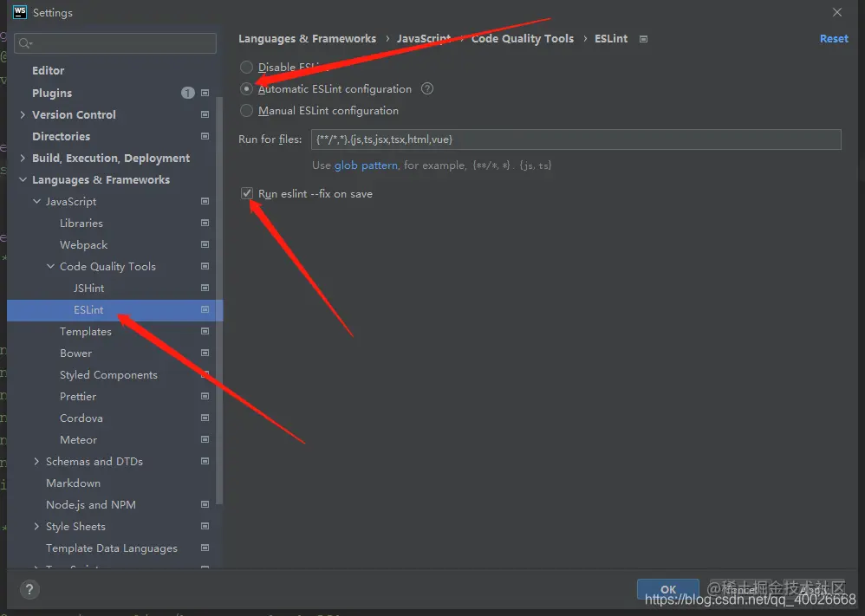This screenshot has height=616, width=865.
Task: Open help for Automatic ESLint configuration
Action: (x=427, y=88)
